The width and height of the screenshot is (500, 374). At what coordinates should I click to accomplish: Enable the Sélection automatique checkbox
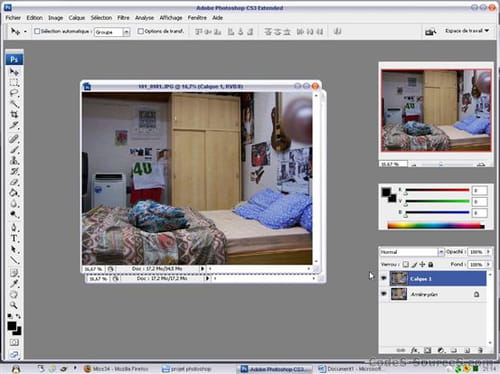[x=37, y=31]
